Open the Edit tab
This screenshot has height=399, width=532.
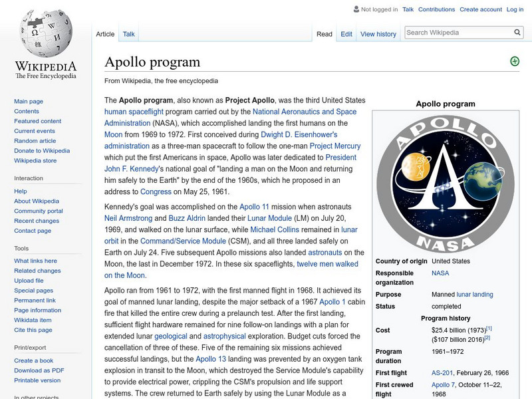point(346,34)
